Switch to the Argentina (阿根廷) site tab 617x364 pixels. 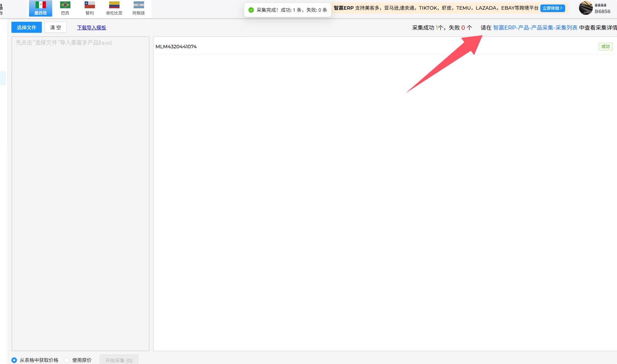click(x=139, y=8)
